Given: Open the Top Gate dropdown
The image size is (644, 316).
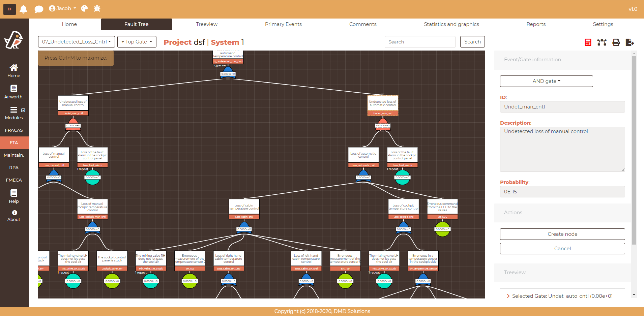Looking at the screenshot, I should click(x=137, y=42).
